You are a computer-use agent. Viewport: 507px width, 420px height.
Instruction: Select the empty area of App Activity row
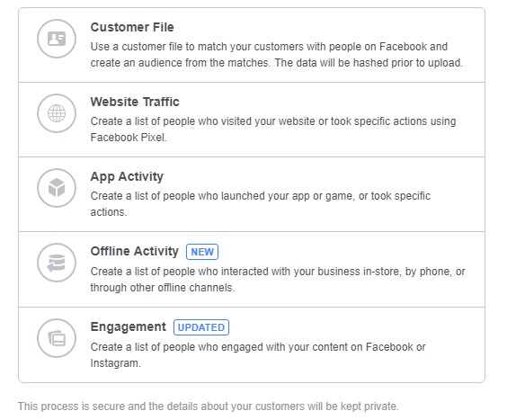pyautogui.click(x=324, y=176)
